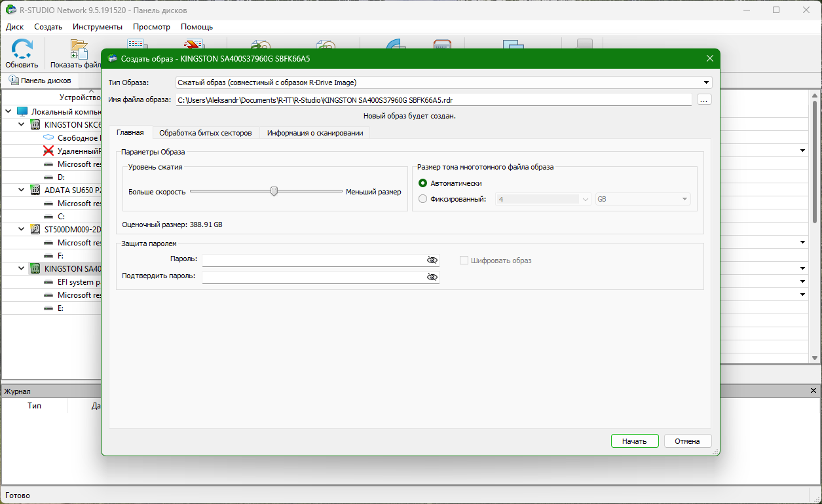Click the Начать button
The width and height of the screenshot is (822, 504).
(x=635, y=441)
